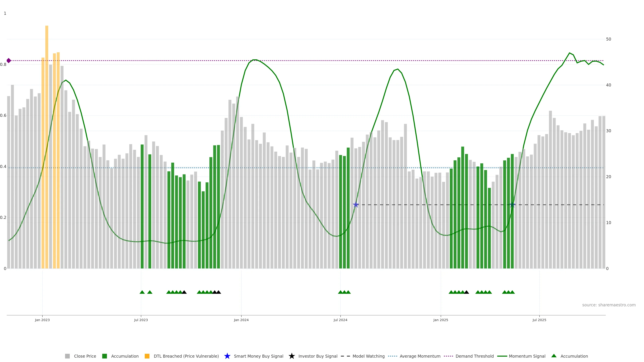Click the purple diamond Demand Threshold marker
644x362 pixels.
pos(9,61)
